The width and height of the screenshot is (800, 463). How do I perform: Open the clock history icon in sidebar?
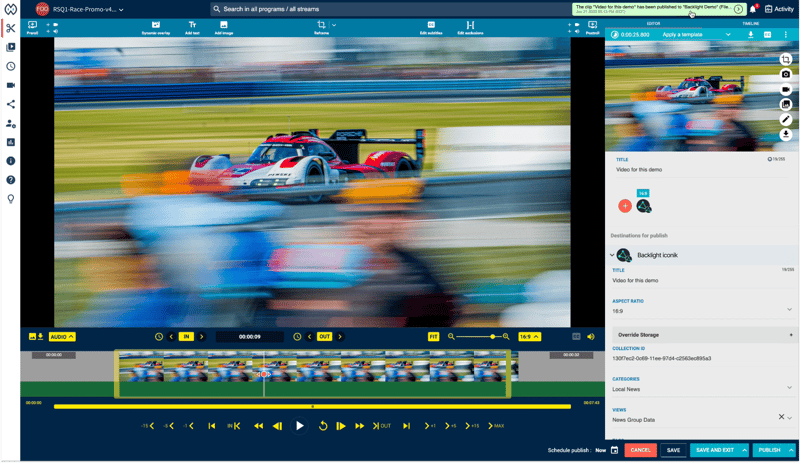10,66
